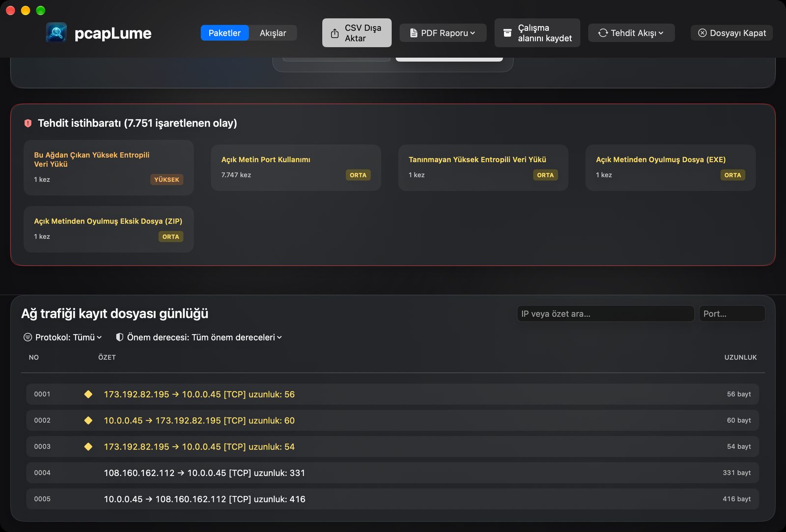
Task: Click the 56 bayt length value
Action: (739, 394)
